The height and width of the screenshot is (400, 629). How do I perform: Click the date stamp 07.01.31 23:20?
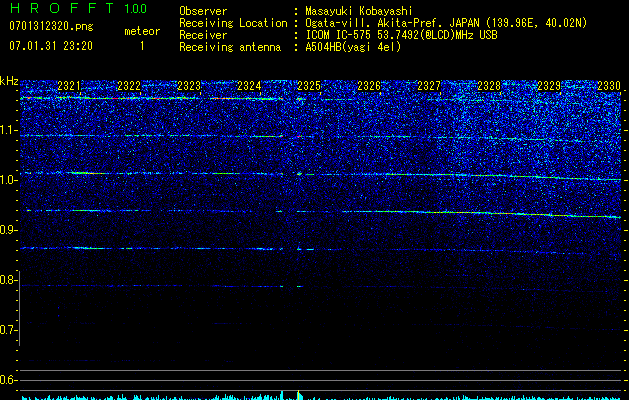coord(51,46)
